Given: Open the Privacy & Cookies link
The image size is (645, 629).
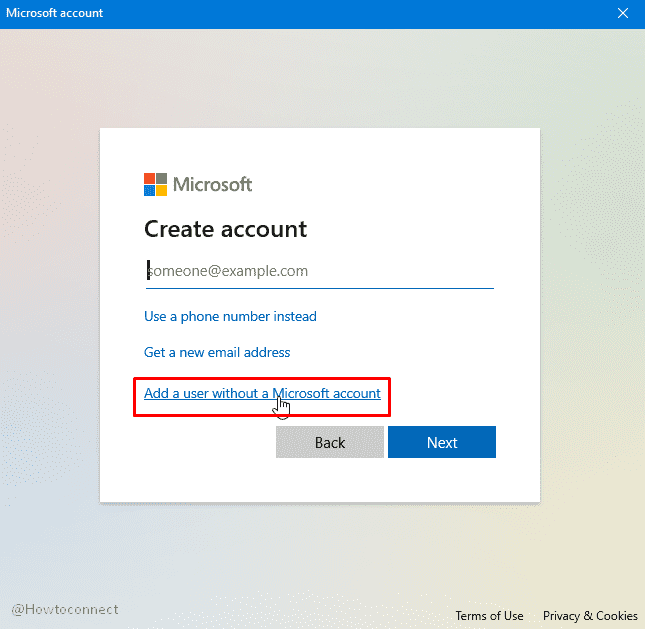Looking at the screenshot, I should pos(590,616).
